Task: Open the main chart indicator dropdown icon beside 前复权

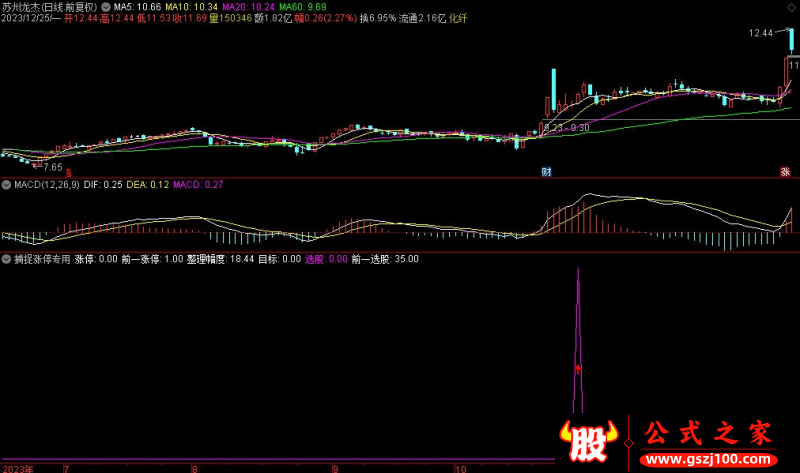Action: [x=106, y=7]
